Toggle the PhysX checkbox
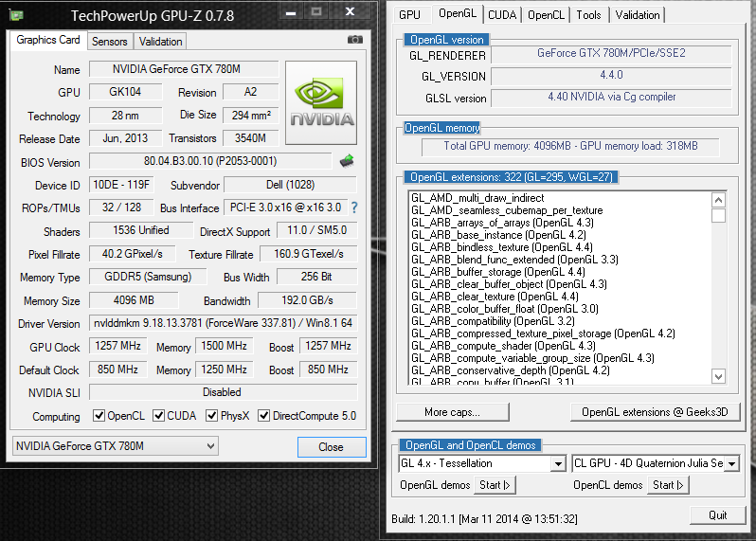Screen dimensions: 756x541 pos(211,416)
